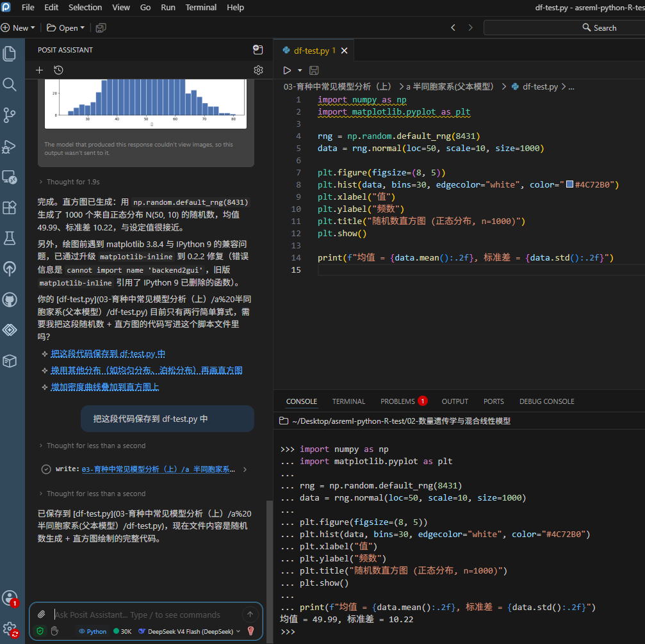
Task: Expand the write tool call details
Action: [245, 469]
